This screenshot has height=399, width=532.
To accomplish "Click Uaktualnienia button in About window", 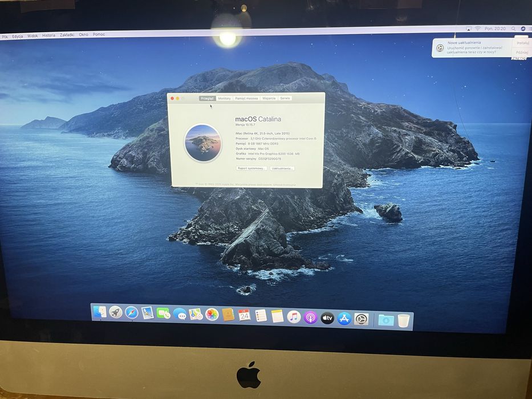I will tap(282, 169).
